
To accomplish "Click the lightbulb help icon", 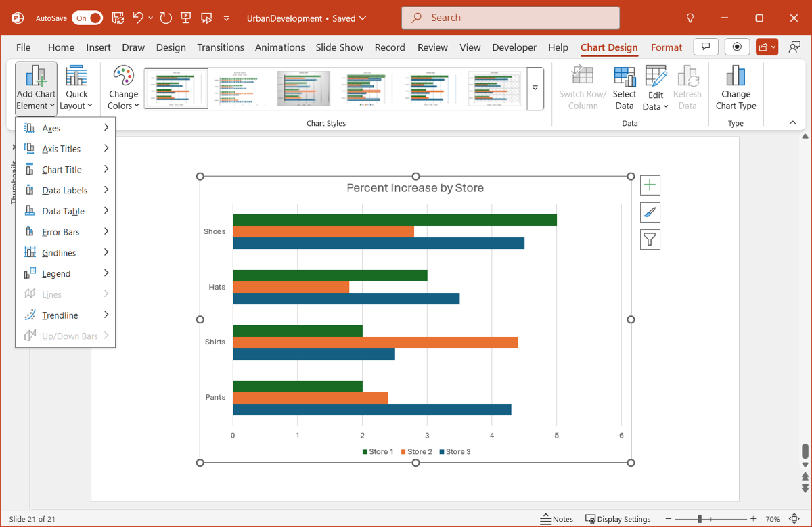I will click(x=690, y=18).
